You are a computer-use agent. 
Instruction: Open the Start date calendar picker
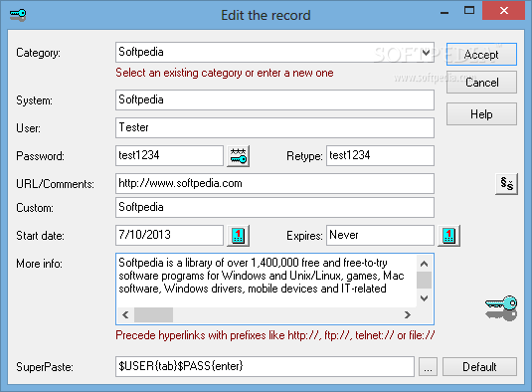[x=239, y=236]
